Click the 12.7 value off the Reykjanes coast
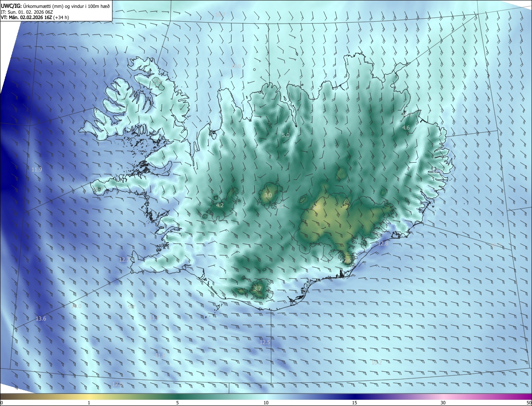The width and height of the screenshot is (532, 406). (x=124, y=259)
